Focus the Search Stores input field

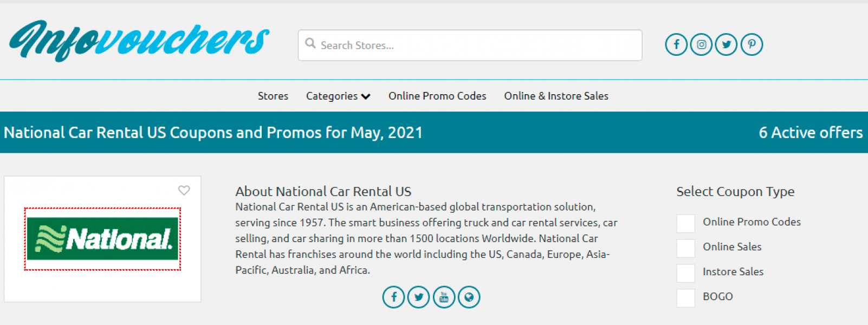pos(470,45)
